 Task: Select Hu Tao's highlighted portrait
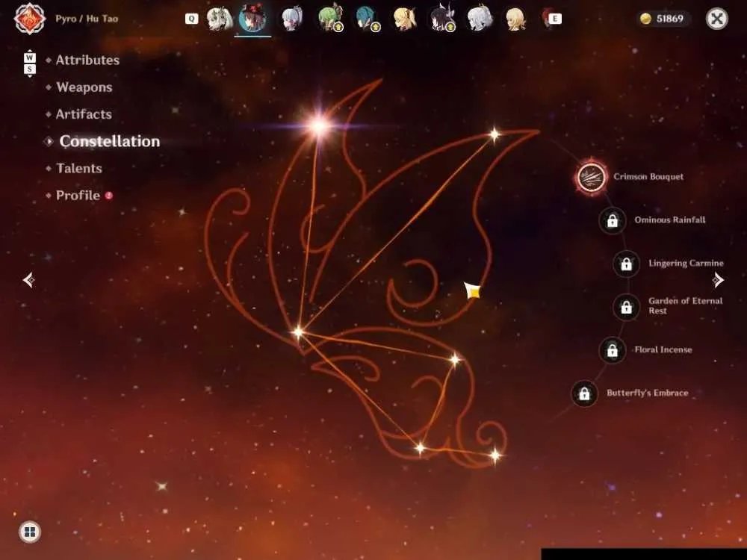click(x=252, y=19)
